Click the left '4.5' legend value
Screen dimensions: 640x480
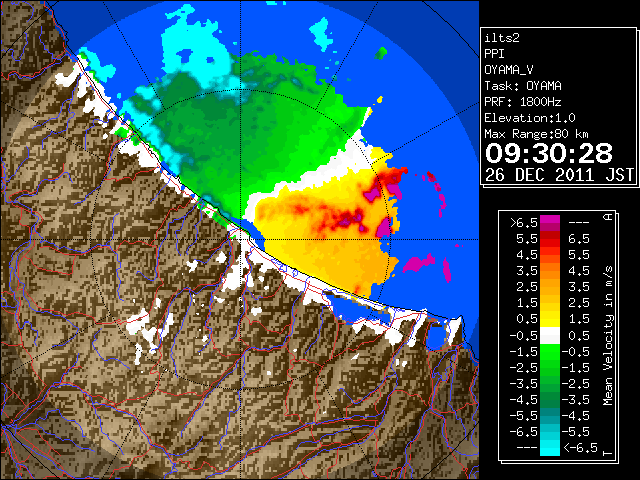[x=527, y=255]
